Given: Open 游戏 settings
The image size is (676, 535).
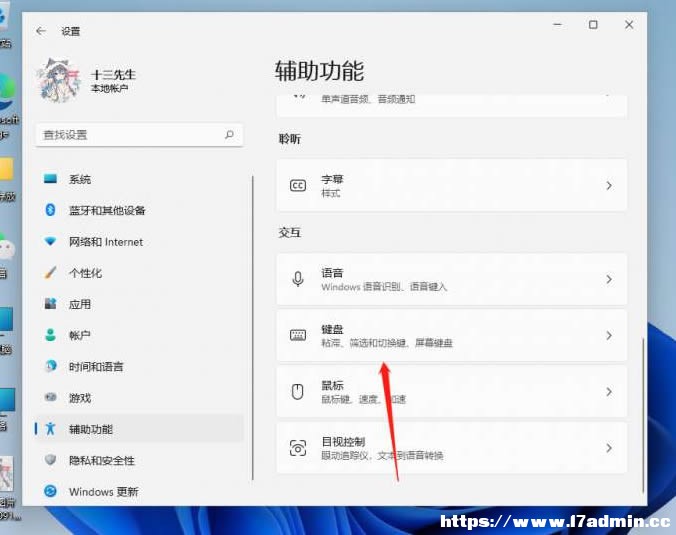Looking at the screenshot, I should pyautogui.click(x=139, y=397).
